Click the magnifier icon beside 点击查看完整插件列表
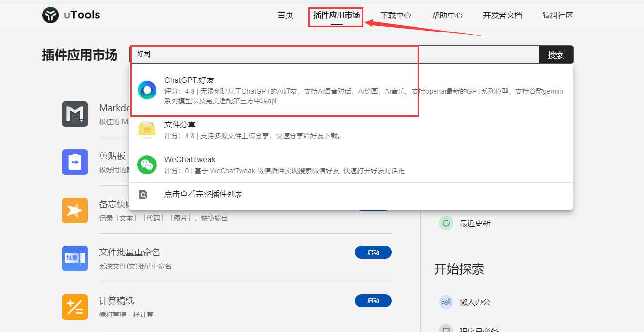 (x=143, y=194)
